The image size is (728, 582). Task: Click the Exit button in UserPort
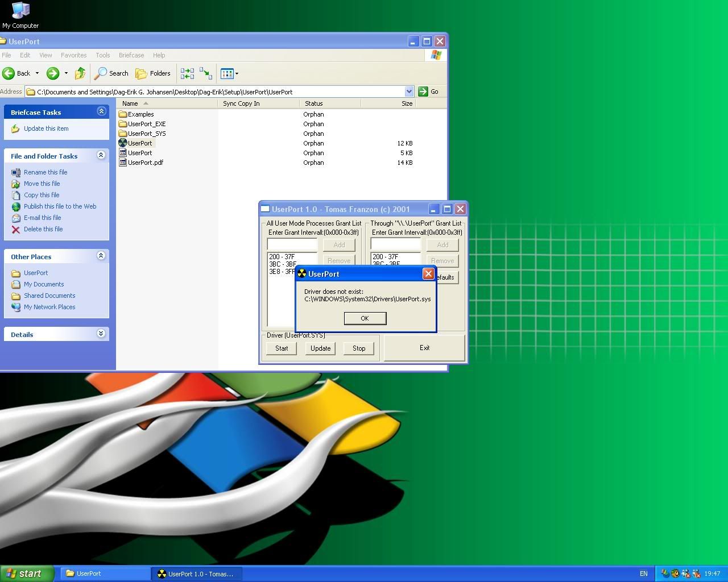[x=424, y=348]
